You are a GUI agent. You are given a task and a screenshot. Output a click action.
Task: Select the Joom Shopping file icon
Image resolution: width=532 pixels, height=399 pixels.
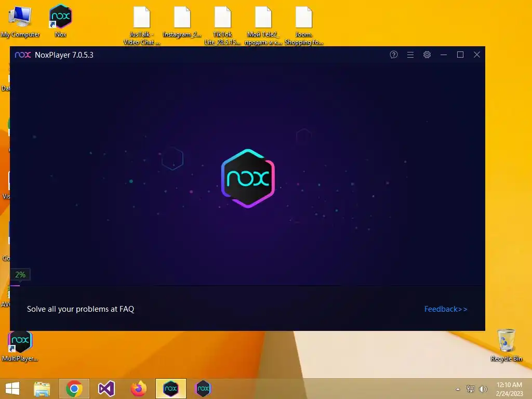(303, 25)
